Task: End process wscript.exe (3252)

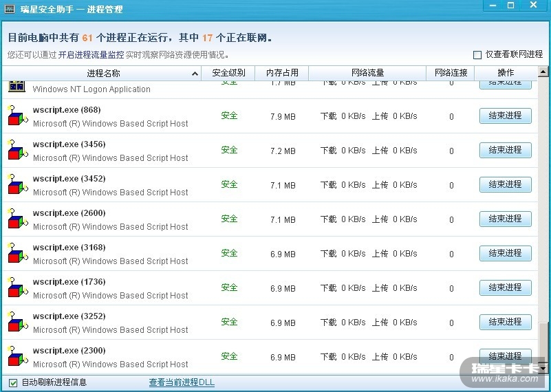Action: (506, 322)
